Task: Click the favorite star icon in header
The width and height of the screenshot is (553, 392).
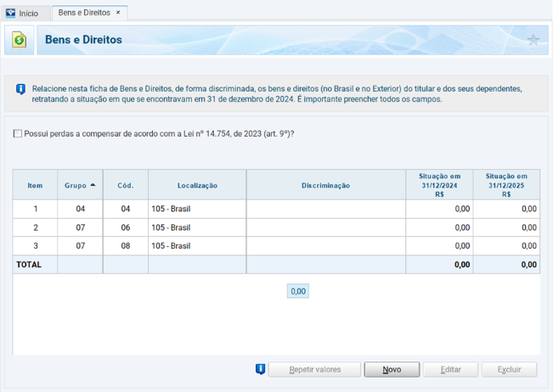Action: (533, 40)
